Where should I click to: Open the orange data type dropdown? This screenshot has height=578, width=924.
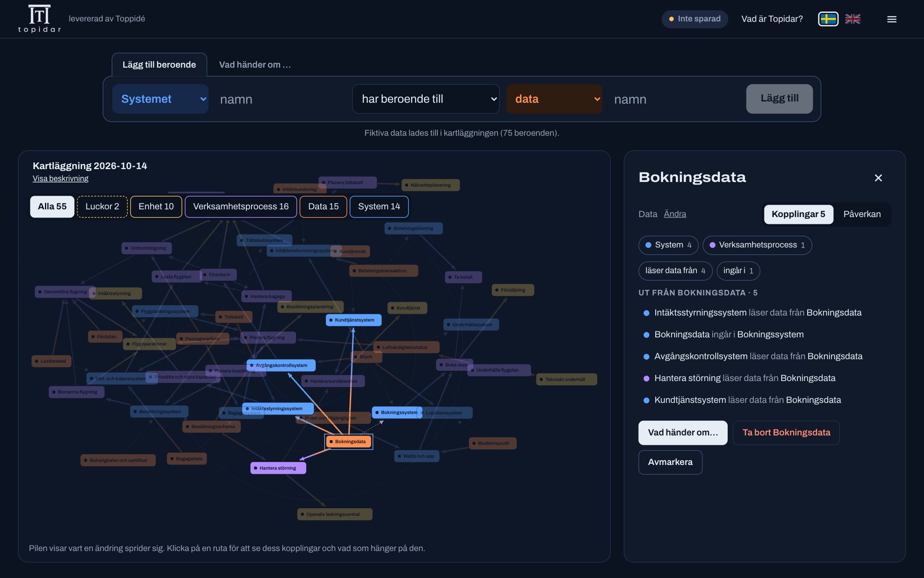pos(554,99)
